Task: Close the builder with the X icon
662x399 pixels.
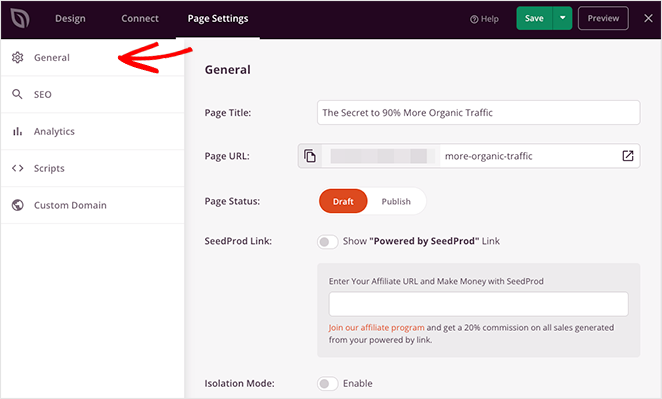Action: click(x=648, y=18)
